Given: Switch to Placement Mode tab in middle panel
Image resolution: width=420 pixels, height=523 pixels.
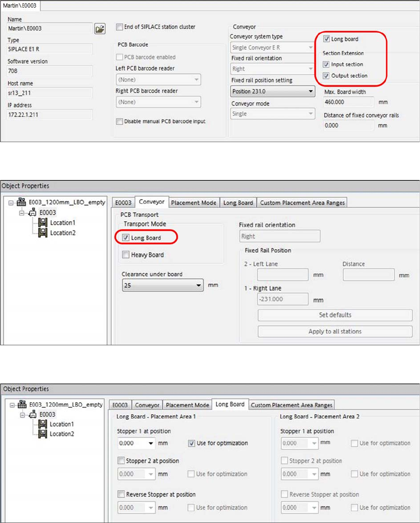Looking at the screenshot, I should pyautogui.click(x=194, y=202).
